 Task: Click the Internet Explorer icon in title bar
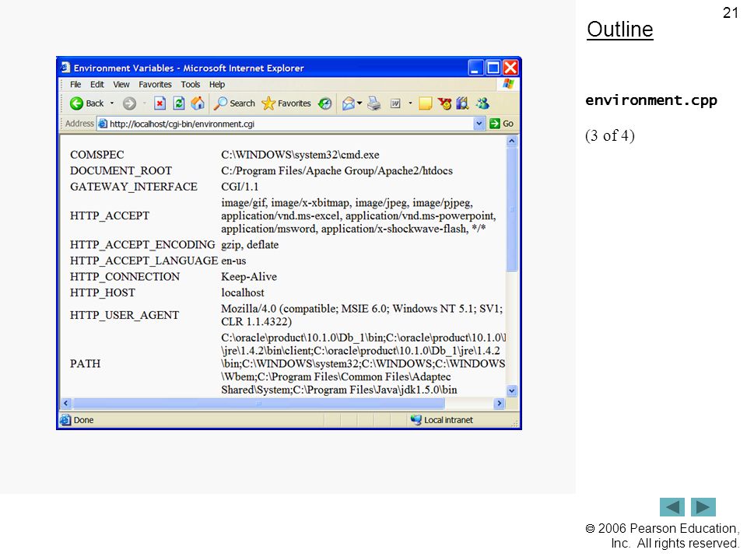click(x=65, y=68)
